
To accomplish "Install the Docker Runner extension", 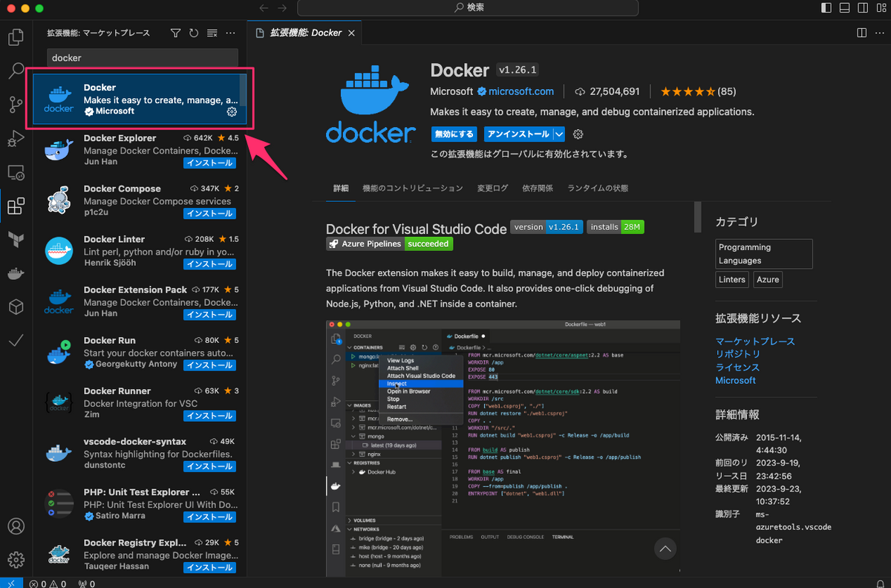I will [x=210, y=416].
